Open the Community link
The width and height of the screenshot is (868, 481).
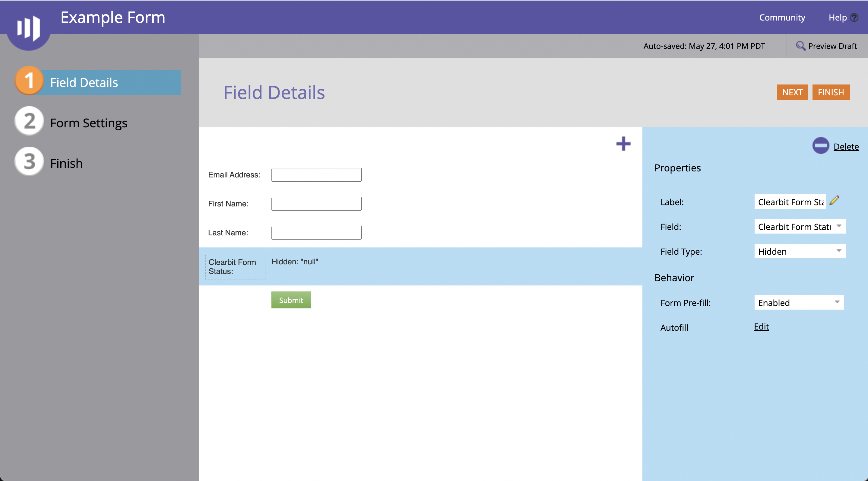[x=782, y=18]
